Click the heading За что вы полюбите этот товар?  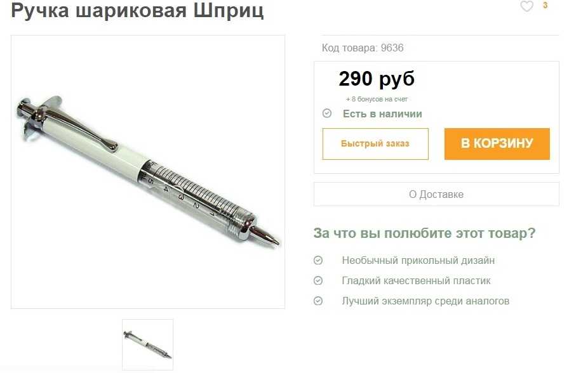click(424, 233)
